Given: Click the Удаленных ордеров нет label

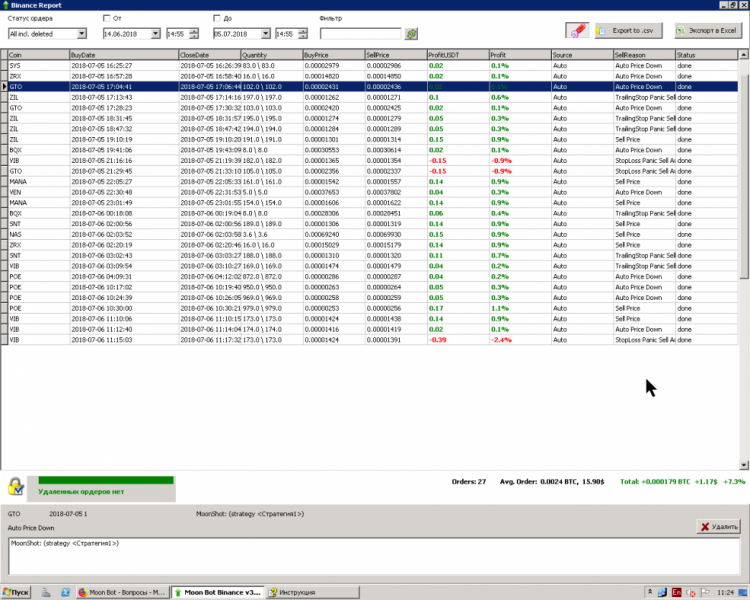Looking at the screenshot, I should (x=81, y=492).
